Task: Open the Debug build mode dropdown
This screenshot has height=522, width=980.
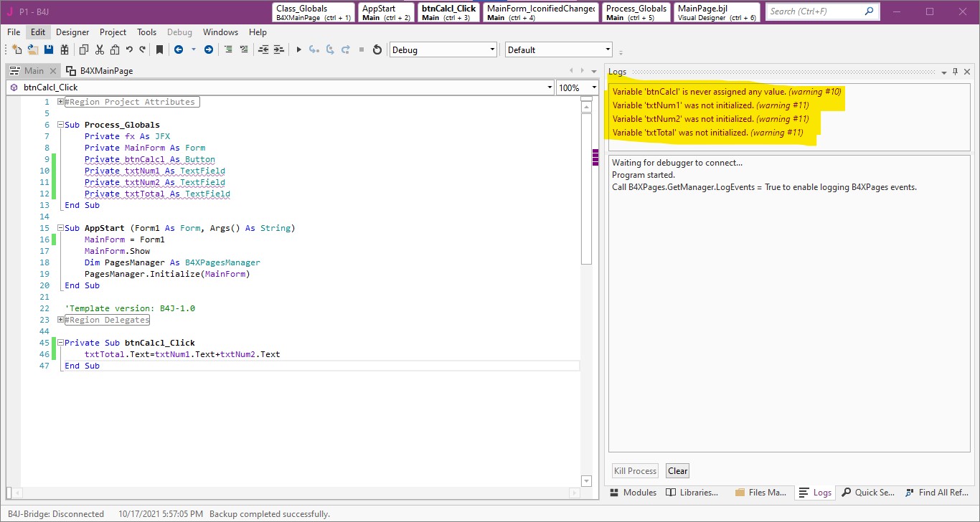Action: click(492, 49)
